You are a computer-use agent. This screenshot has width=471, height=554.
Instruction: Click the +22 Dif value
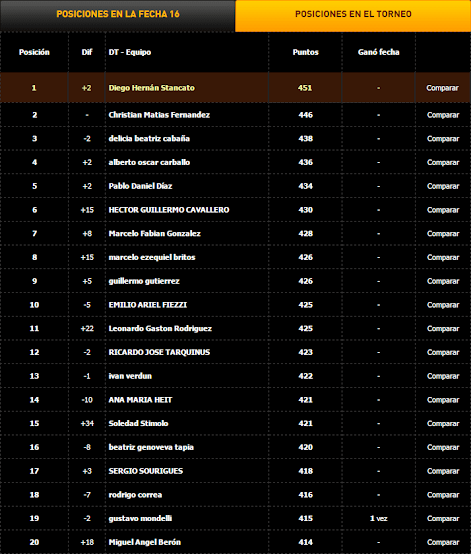click(87, 329)
